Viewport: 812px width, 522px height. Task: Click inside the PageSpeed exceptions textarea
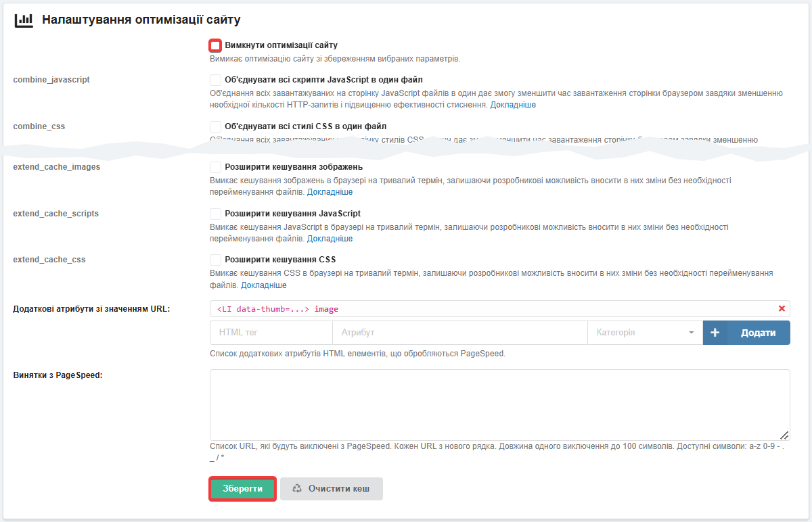tap(499, 404)
